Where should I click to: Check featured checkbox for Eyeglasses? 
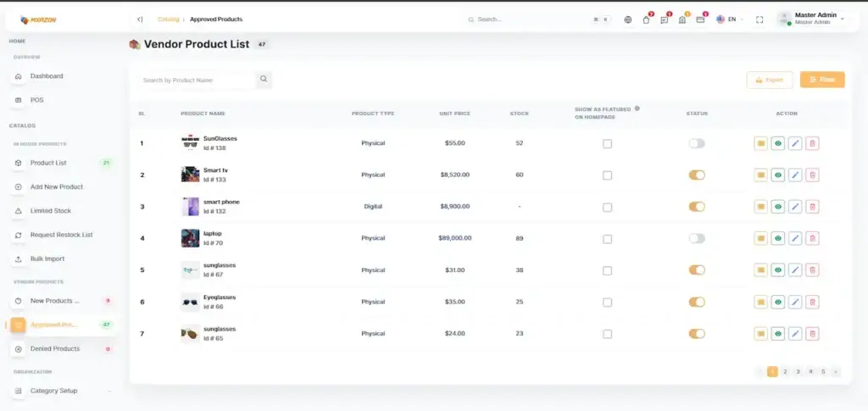point(607,303)
